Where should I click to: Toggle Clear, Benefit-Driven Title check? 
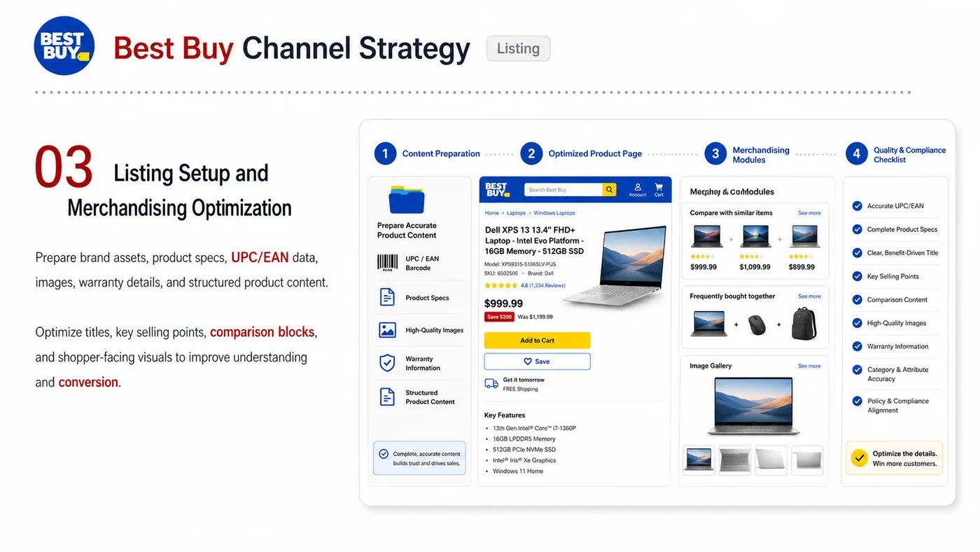(x=857, y=253)
